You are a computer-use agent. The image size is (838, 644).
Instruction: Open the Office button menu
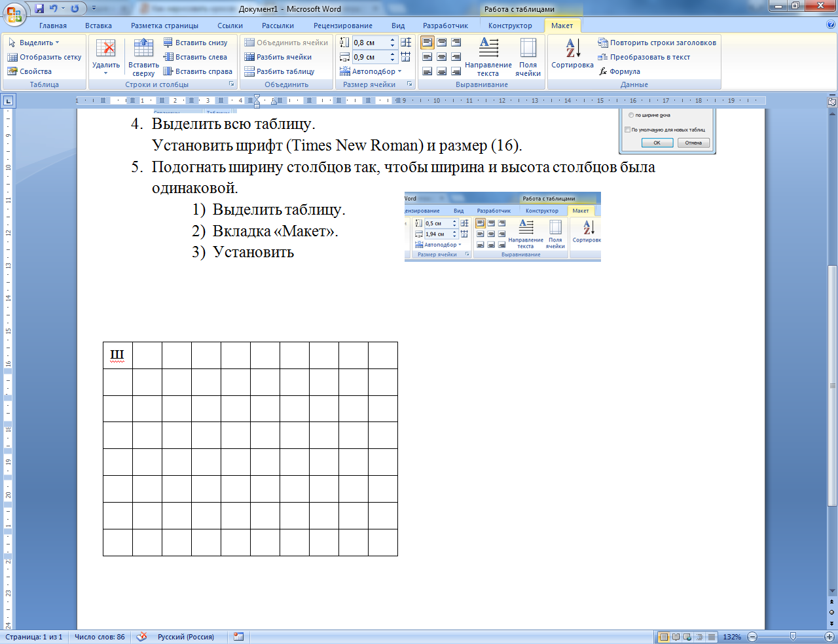(14, 13)
